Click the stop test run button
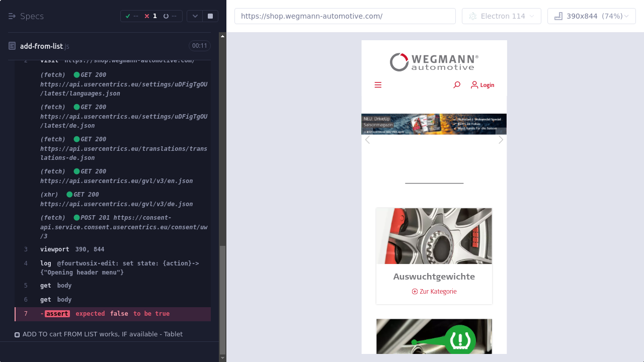644x362 pixels. click(210, 16)
